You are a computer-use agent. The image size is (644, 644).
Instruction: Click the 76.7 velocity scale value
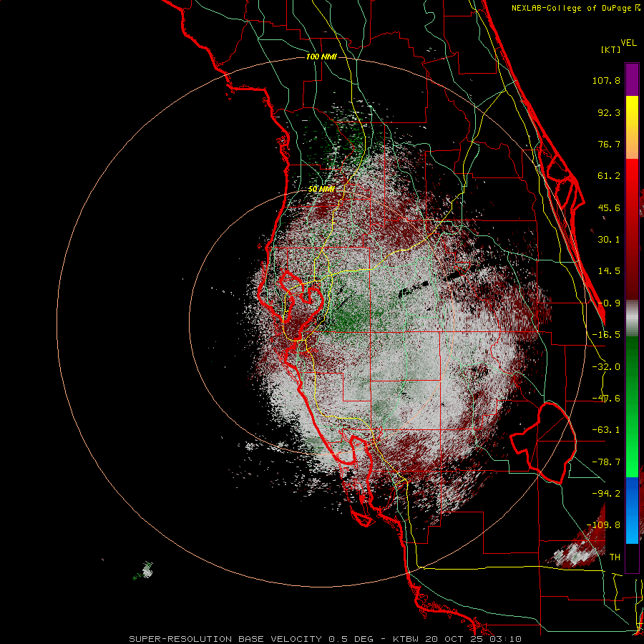(609, 144)
